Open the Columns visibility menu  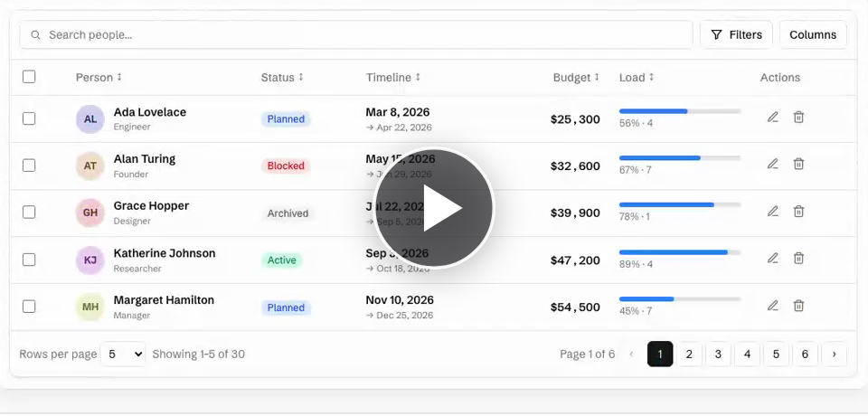tap(813, 35)
